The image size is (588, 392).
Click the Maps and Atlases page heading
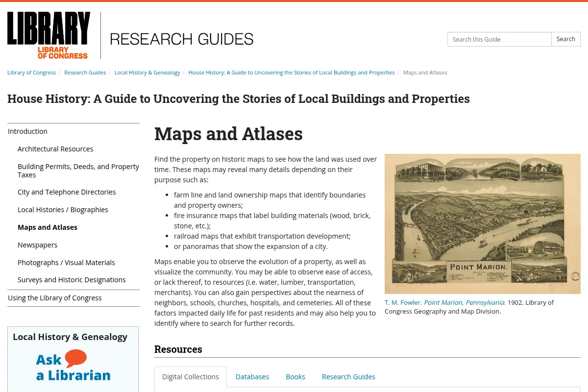tap(228, 134)
